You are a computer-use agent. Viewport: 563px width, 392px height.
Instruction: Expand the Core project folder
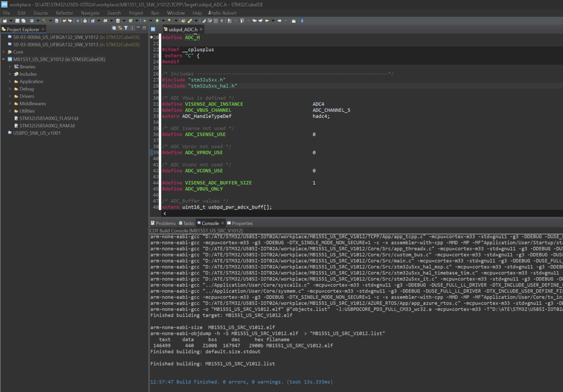pyautogui.click(x=4, y=52)
